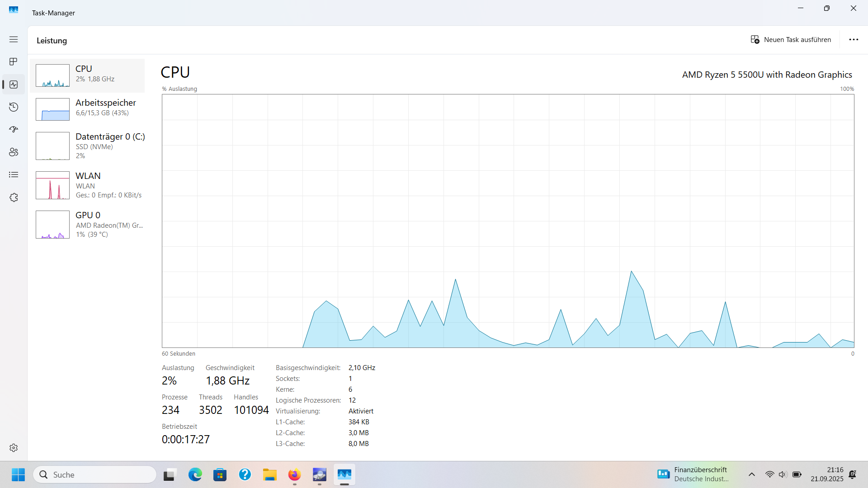Open the three-dot more options menu
Screen dimensions: 868x488
click(854, 40)
